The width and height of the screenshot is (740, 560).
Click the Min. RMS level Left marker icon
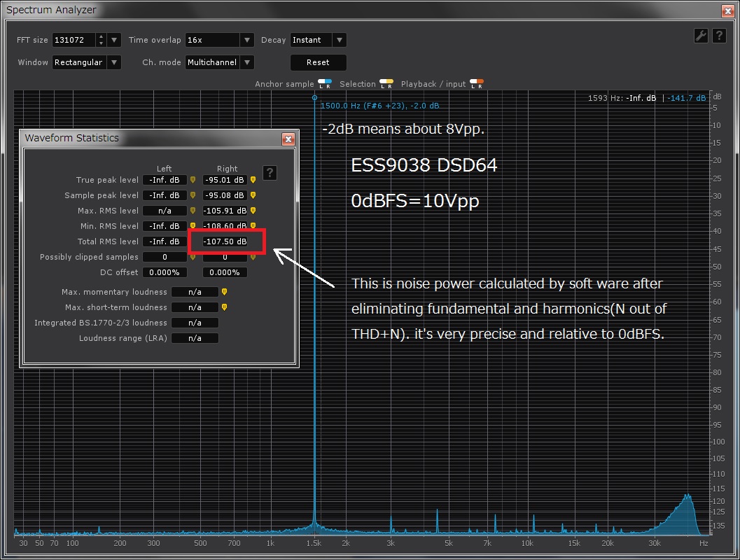[x=193, y=225]
